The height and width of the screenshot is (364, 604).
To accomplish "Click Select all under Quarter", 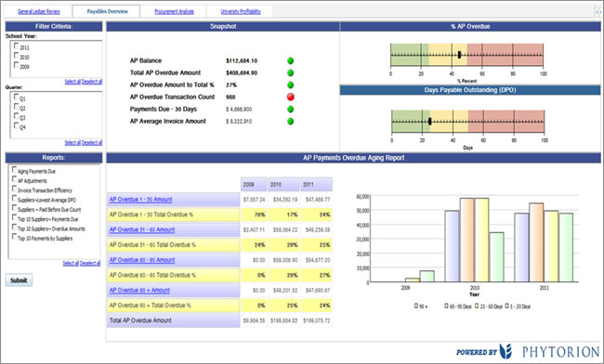I will [72, 143].
